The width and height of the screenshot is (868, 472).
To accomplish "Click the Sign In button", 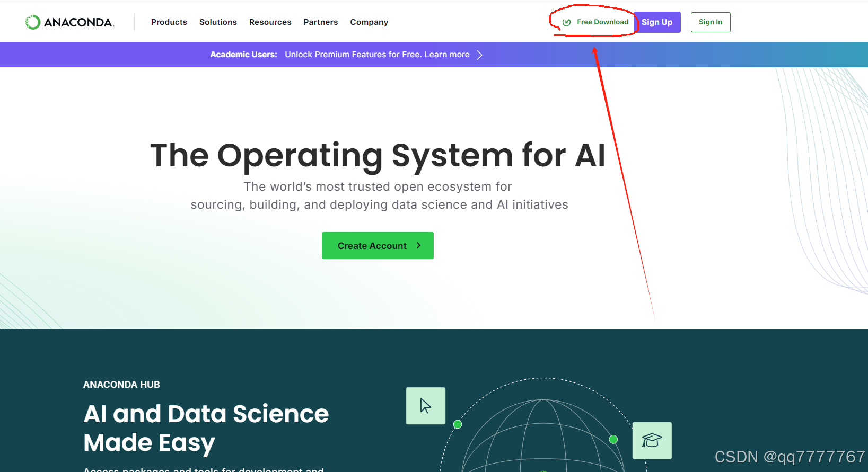I will coord(711,22).
